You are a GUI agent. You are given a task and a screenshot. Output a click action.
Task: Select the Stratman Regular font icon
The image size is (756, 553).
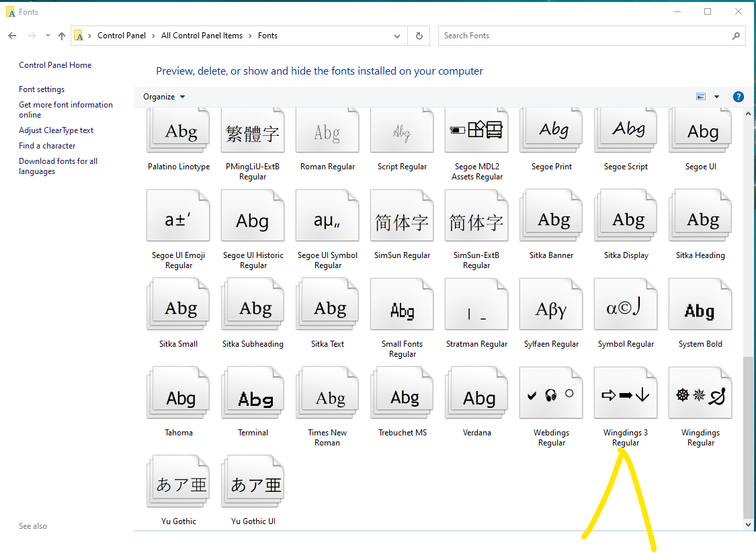[x=477, y=304]
